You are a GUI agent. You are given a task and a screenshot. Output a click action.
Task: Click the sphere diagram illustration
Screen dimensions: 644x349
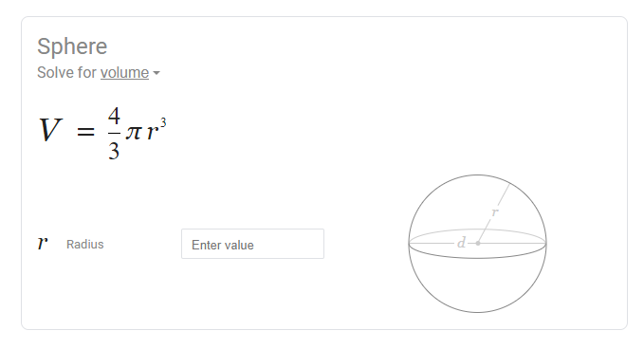[x=477, y=244]
